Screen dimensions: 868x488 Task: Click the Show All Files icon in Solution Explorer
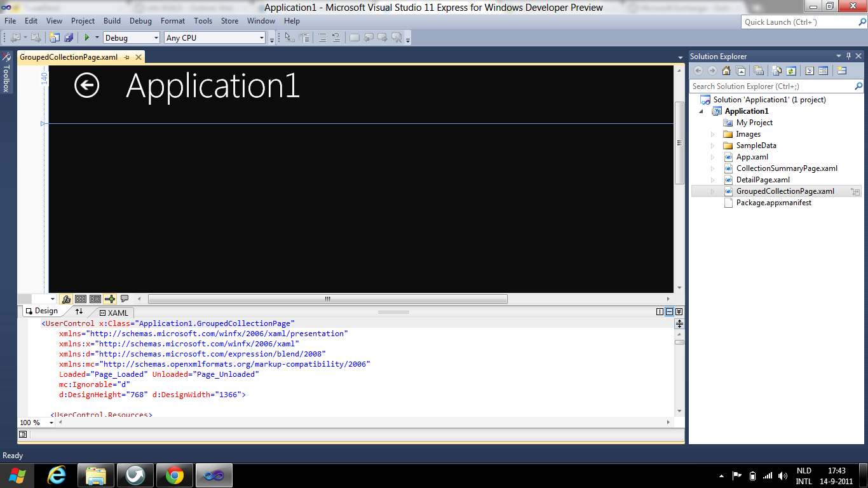pos(777,71)
